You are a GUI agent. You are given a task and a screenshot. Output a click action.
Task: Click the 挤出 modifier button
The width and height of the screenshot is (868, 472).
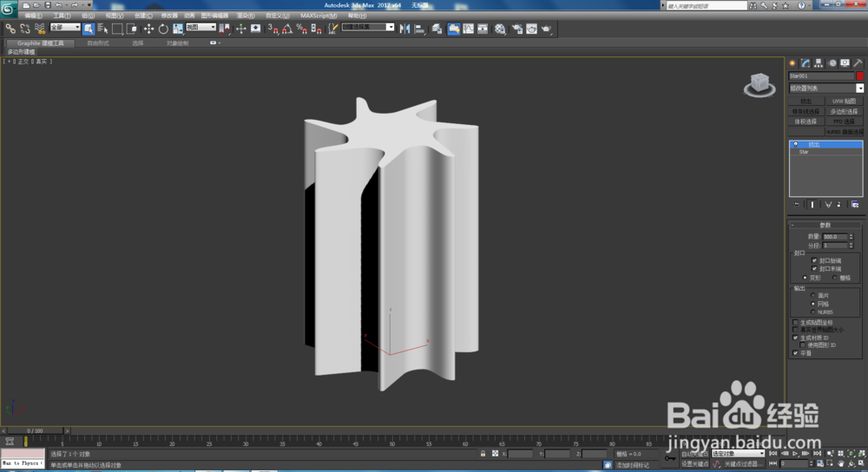(x=806, y=102)
